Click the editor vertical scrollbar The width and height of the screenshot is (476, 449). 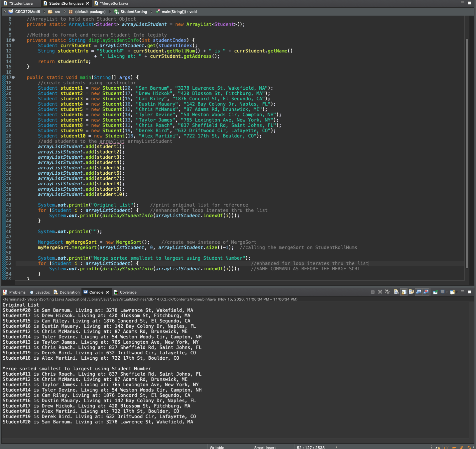(x=467, y=153)
